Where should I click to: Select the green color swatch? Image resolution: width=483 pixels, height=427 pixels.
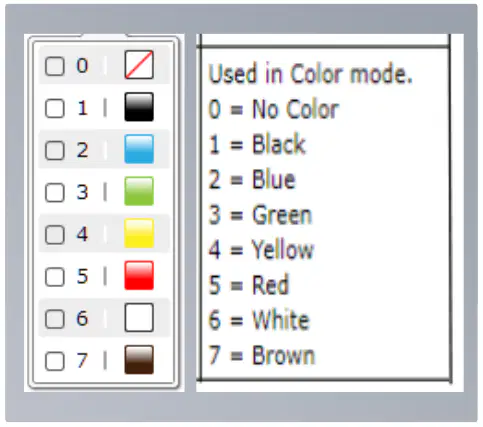pos(139,191)
